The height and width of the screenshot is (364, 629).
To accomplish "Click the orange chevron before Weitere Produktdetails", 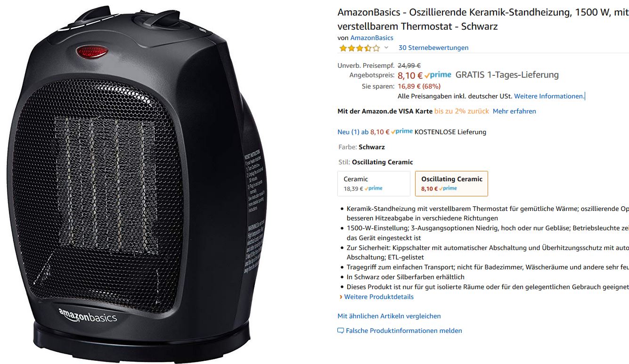I will tap(341, 297).
